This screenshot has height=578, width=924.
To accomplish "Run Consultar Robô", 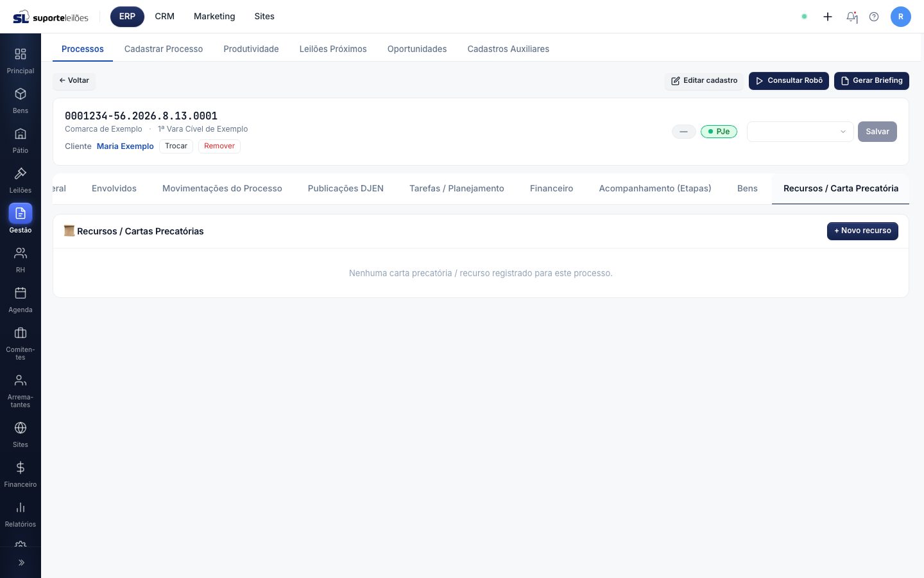I will pos(789,81).
